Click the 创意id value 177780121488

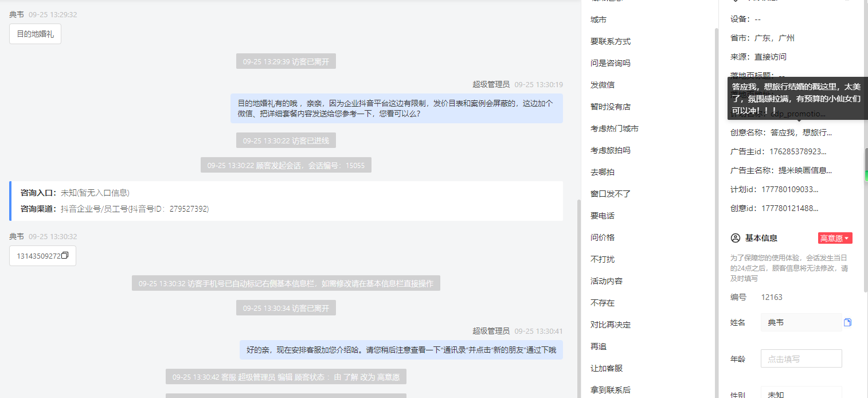click(x=790, y=208)
